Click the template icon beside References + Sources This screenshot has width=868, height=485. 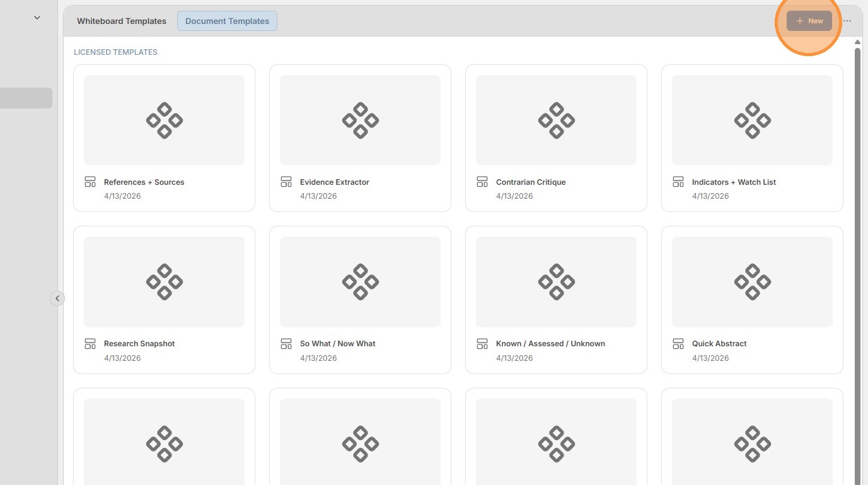tap(90, 182)
